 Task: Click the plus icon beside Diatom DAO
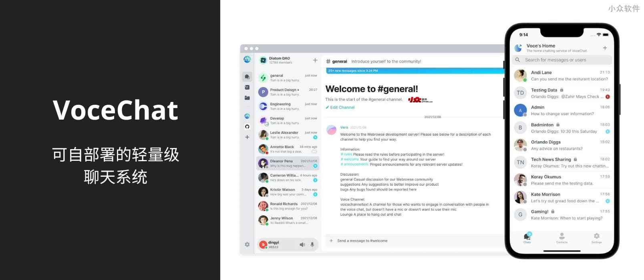[x=315, y=60]
